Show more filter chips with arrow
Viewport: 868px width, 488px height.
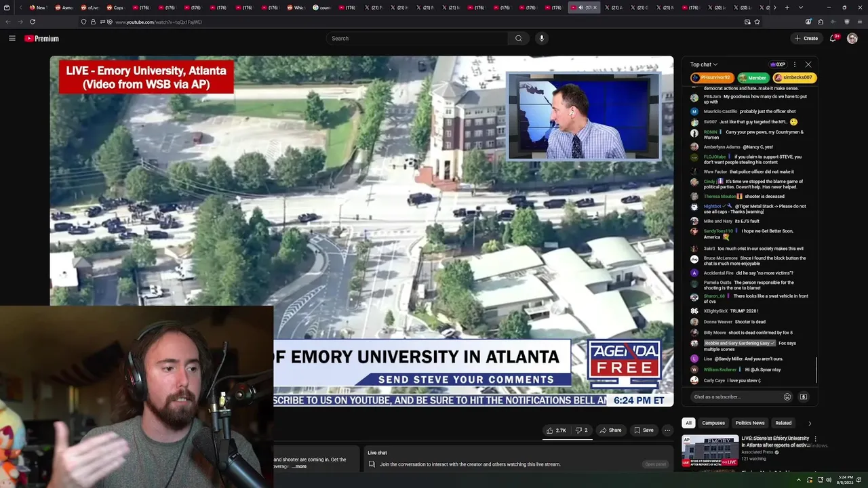809,423
